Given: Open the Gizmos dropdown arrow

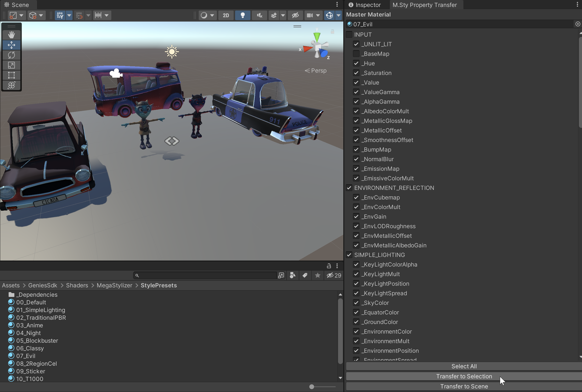Looking at the screenshot, I should click(338, 15).
